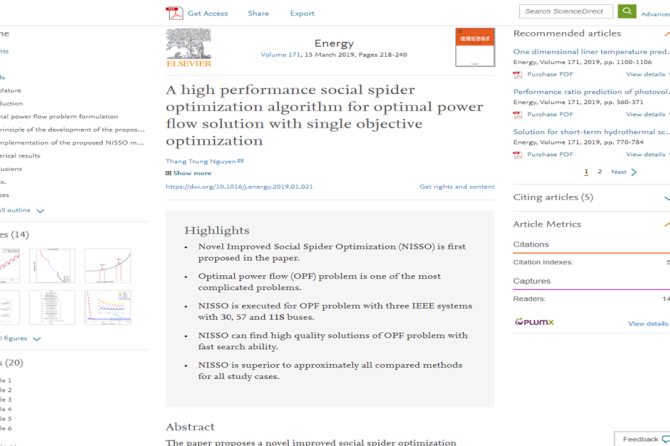This screenshot has width=670, height=446.
Task: Expand the Citing articles (5) section
Action: pyautogui.click(x=666, y=197)
